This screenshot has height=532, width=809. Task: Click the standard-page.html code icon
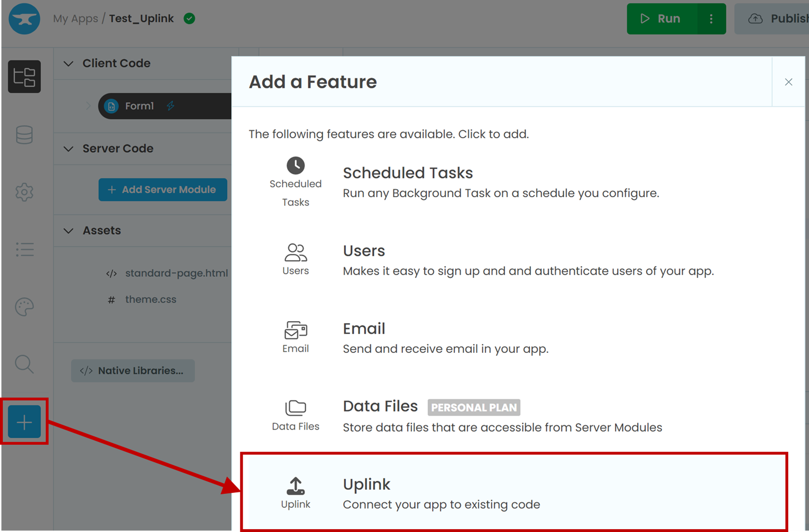tap(111, 273)
